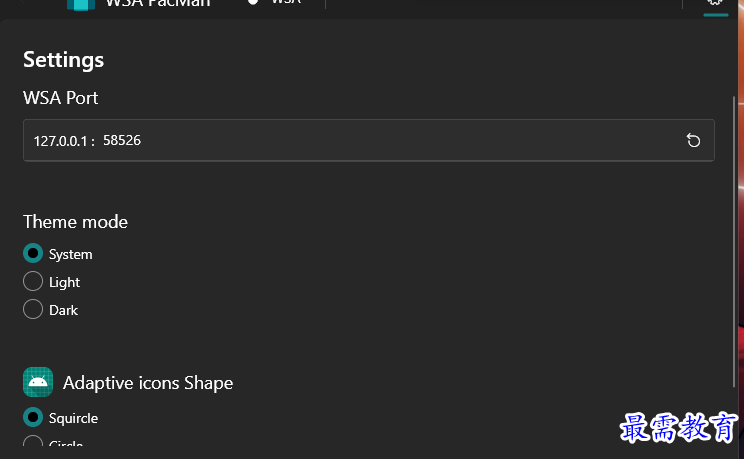
Task: Select the System theme mode option
Action: coord(58,253)
